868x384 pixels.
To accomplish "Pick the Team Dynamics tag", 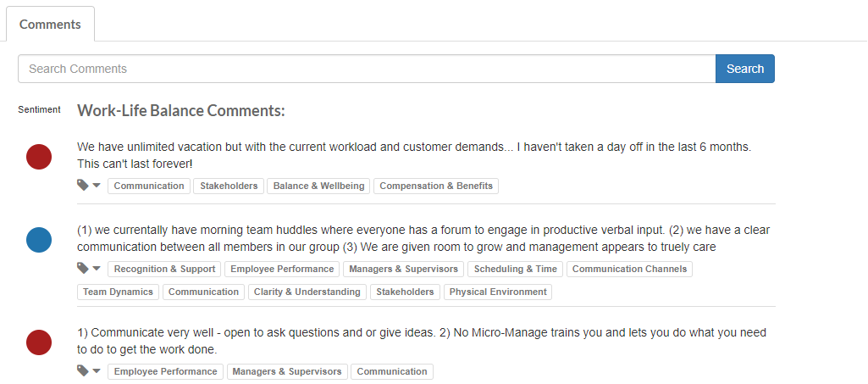I will point(118,292).
